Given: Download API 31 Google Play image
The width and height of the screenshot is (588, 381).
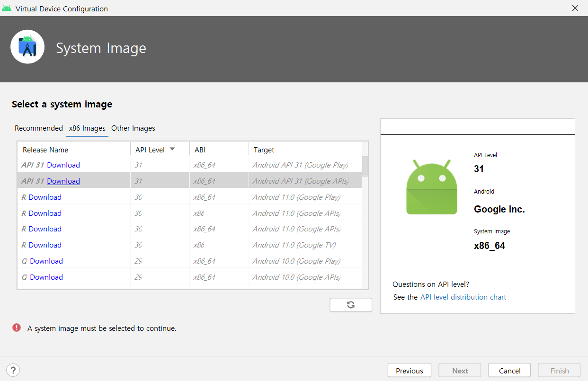Looking at the screenshot, I should tap(63, 165).
